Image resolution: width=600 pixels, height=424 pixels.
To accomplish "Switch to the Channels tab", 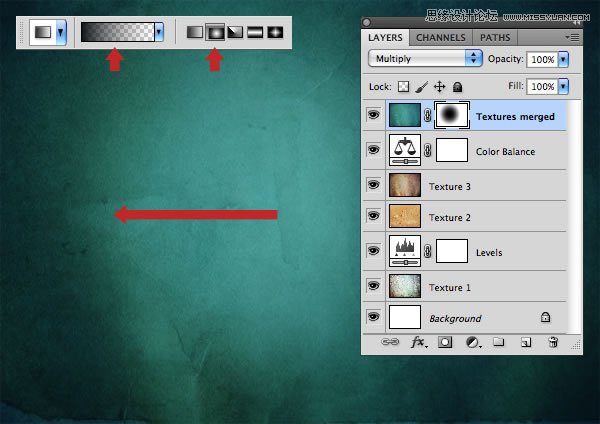I will point(440,37).
